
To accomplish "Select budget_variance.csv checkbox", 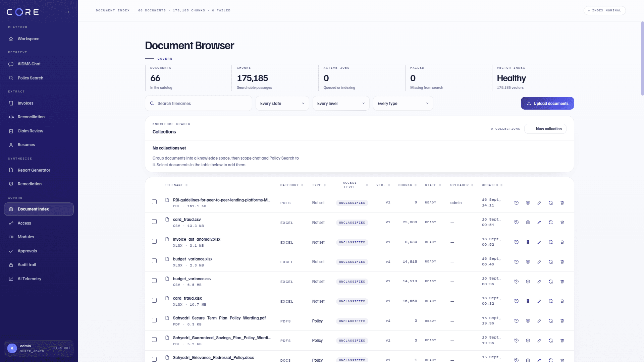I will 154,281.
